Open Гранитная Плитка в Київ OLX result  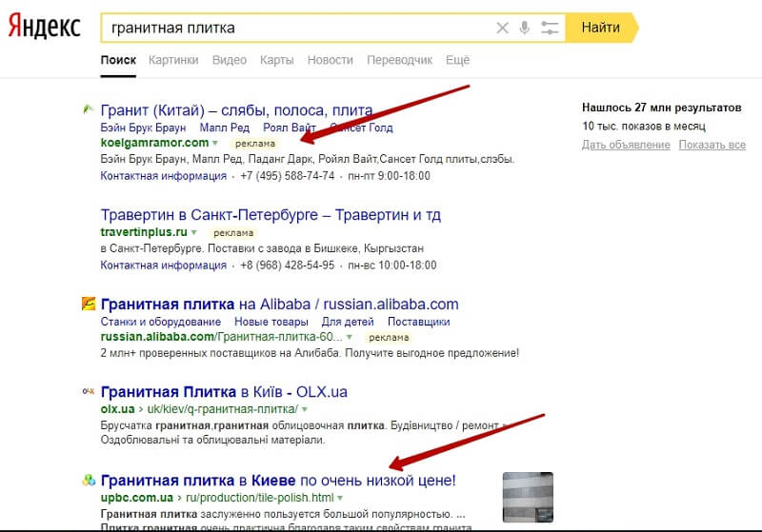[x=230, y=390]
